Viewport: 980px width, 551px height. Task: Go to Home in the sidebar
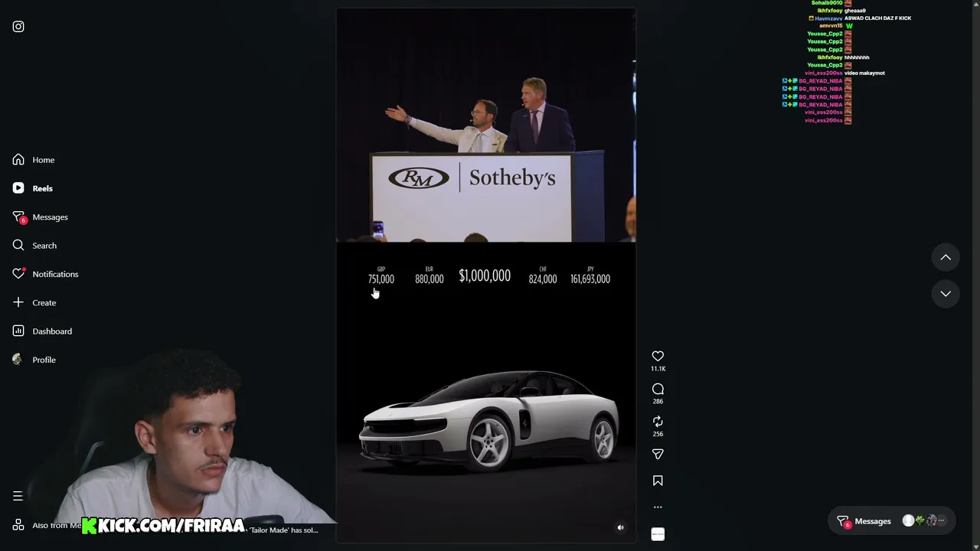point(34,160)
